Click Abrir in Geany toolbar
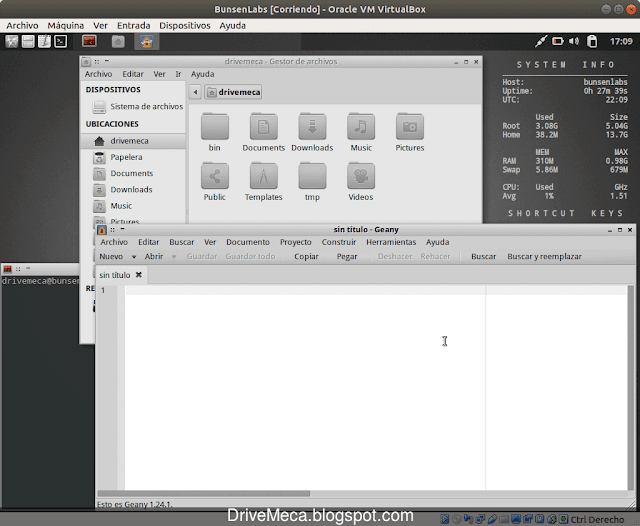Viewport: 640px width, 526px height. (154, 257)
